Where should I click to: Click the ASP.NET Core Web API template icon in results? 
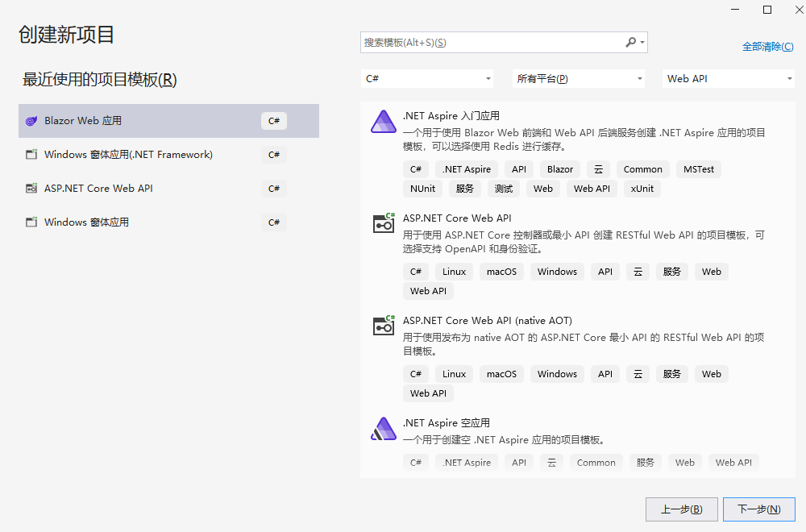(x=384, y=223)
